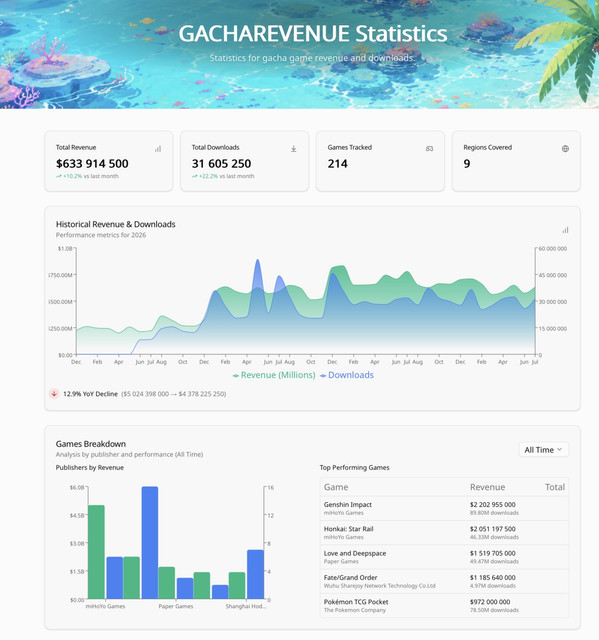Click the Total column header
This screenshot has width=599, height=640.
pos(555,487)
